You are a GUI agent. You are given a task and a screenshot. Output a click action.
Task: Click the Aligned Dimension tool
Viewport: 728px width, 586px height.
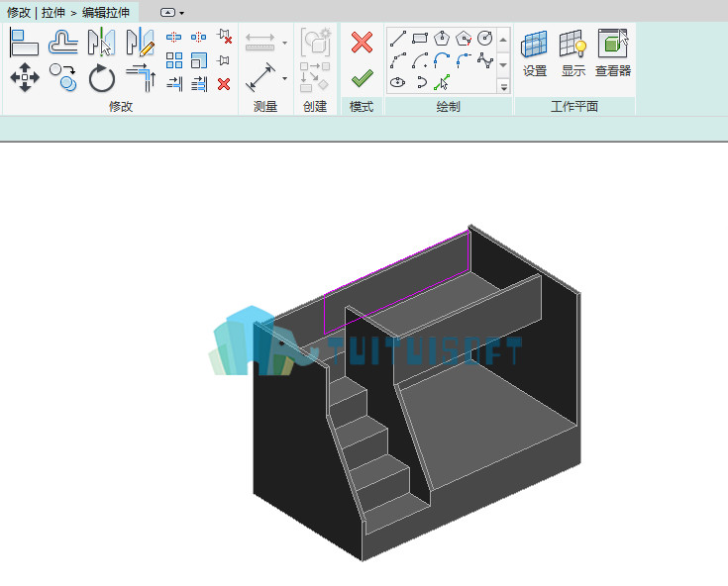260,77
